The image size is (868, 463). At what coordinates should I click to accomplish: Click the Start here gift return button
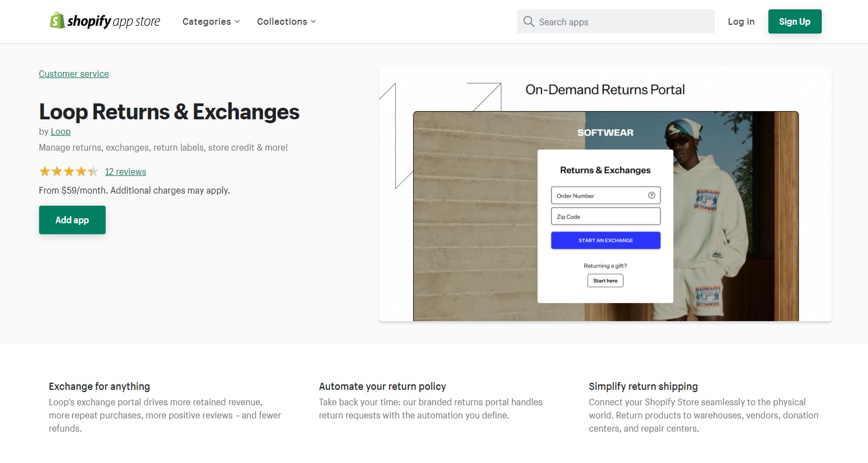605,280
